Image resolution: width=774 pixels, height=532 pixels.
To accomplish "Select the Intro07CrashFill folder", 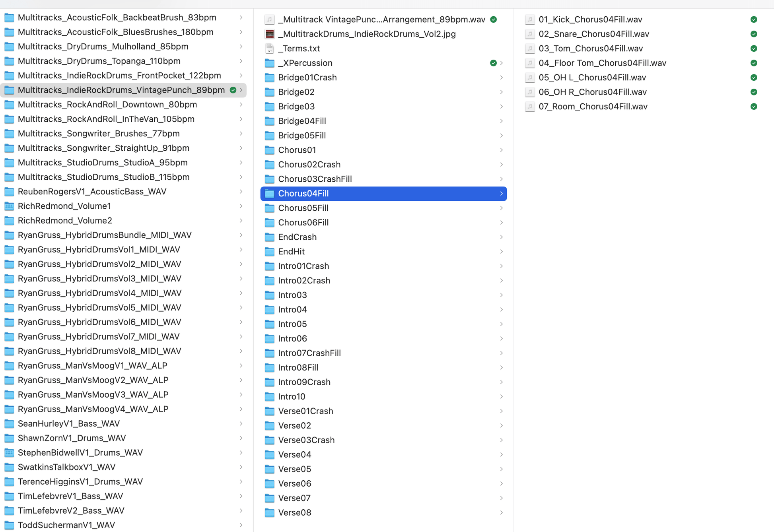I will [x=309, y=353].
